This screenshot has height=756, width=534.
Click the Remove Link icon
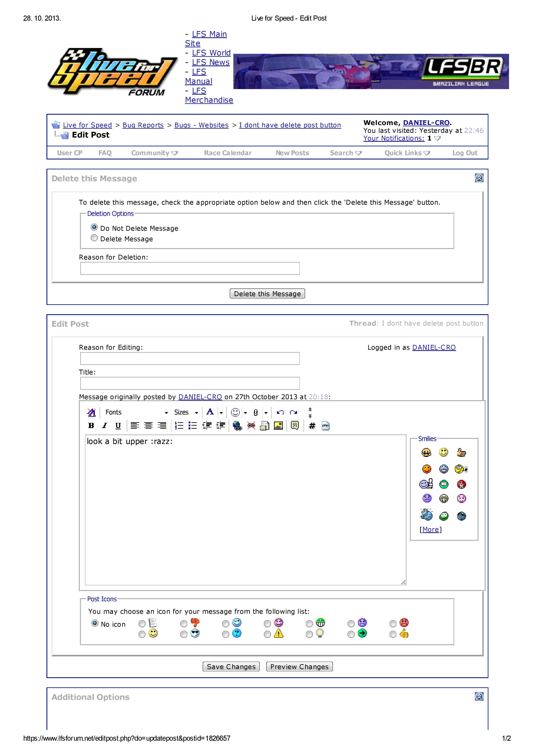(251, 426)
